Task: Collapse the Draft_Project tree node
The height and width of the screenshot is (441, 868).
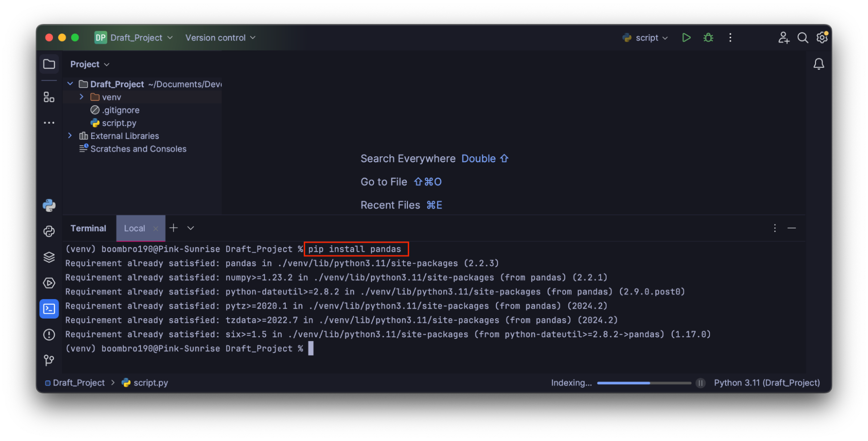Action: coord(70,84)
